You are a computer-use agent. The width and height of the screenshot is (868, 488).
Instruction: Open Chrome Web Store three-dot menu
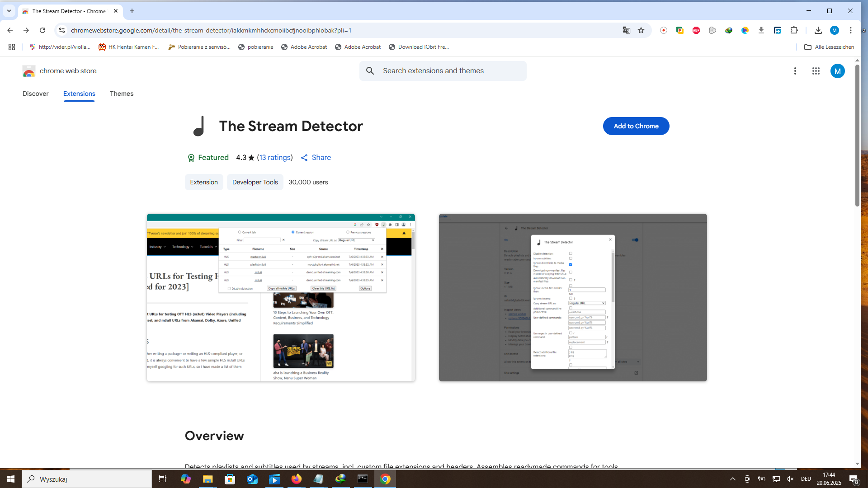click(x=795, y=71)
